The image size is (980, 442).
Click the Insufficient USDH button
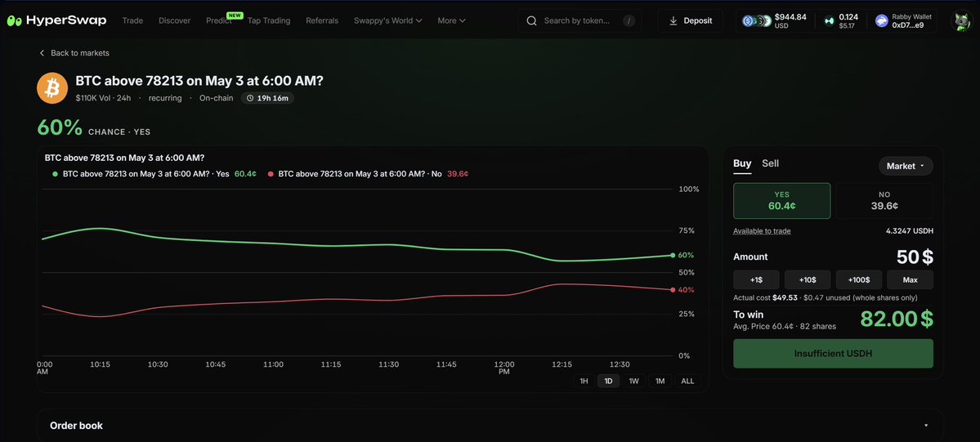pyautogui.click(x=833, y=353)
